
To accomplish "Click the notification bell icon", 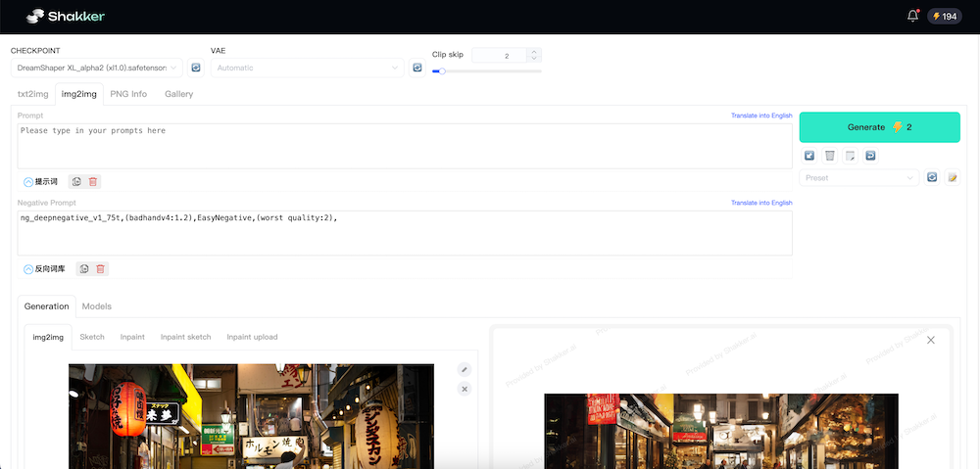I will [912, 16].
